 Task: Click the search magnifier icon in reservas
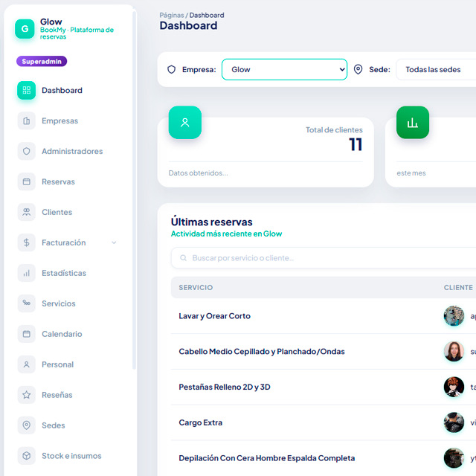pyautogui.click(x=183, y=258)
